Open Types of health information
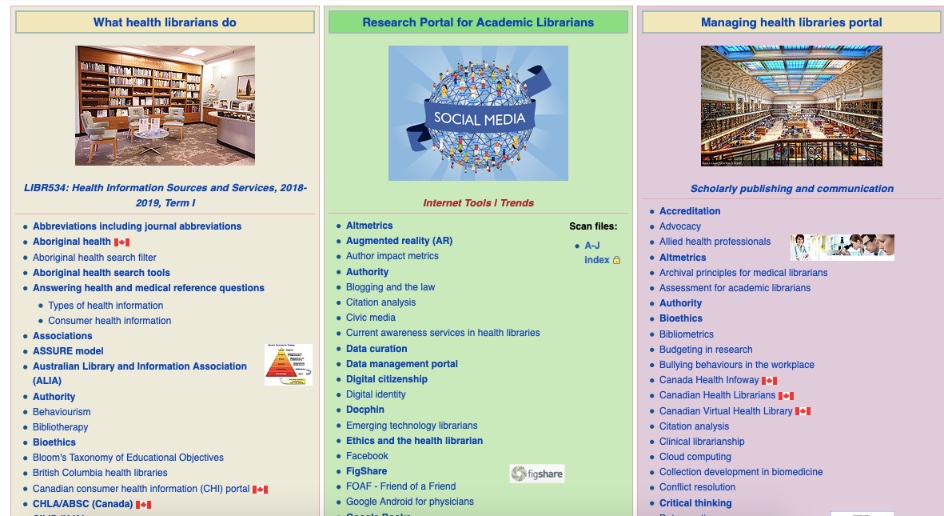 coord(105,305)
